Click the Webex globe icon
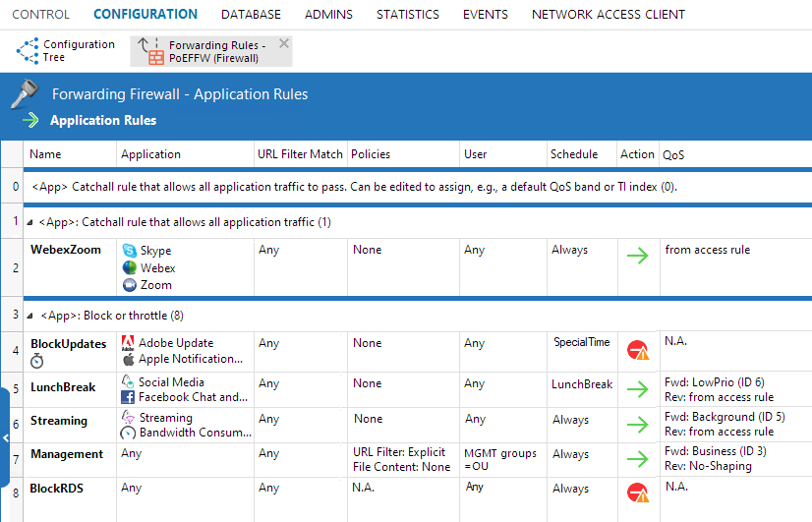The width and height of the screenshot is (812, 522). [129, 267]
